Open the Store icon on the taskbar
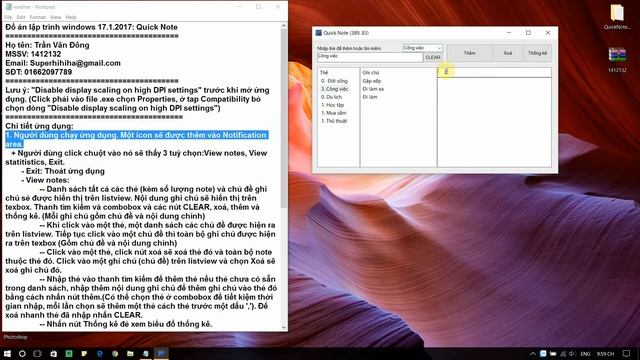Viewport: 640px width, 360px height. 53,353
